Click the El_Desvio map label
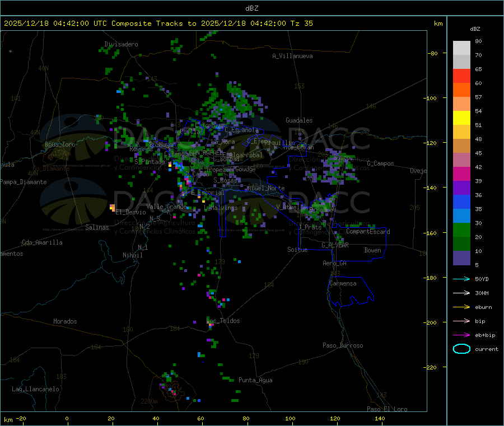 point(130,212)
